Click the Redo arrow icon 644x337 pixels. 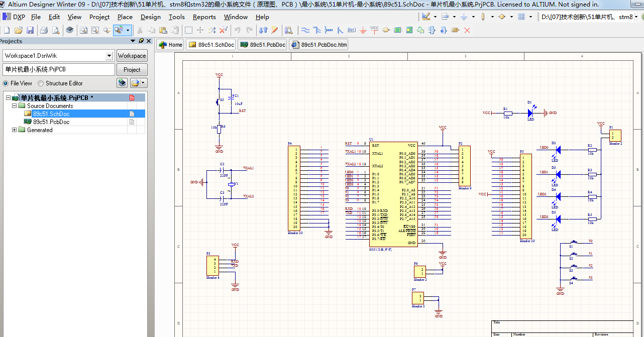249,30
